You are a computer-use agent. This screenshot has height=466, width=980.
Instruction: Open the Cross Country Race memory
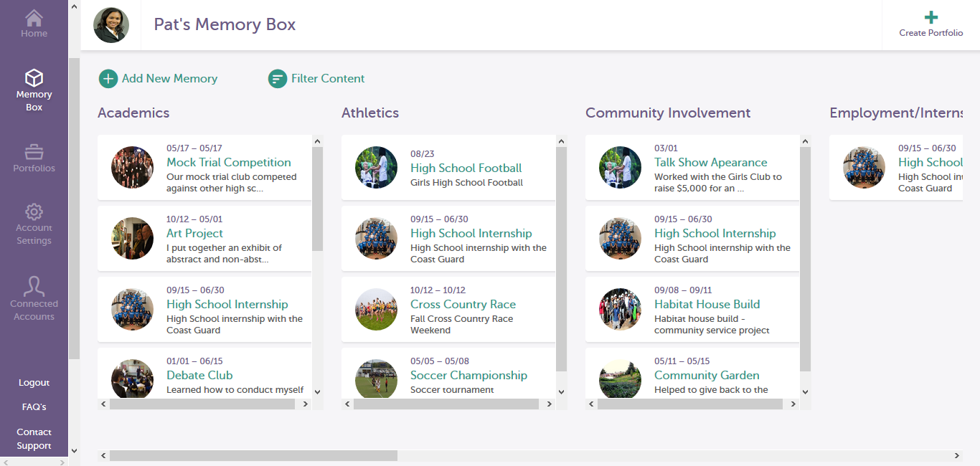pos(463,305)
